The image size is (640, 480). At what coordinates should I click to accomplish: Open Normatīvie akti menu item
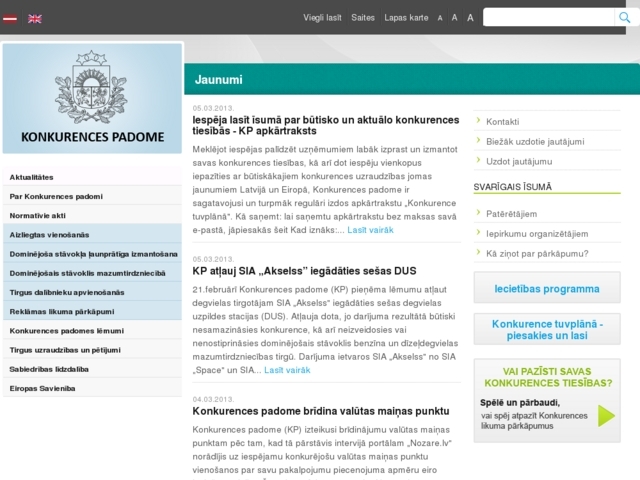tap(92, 216)
